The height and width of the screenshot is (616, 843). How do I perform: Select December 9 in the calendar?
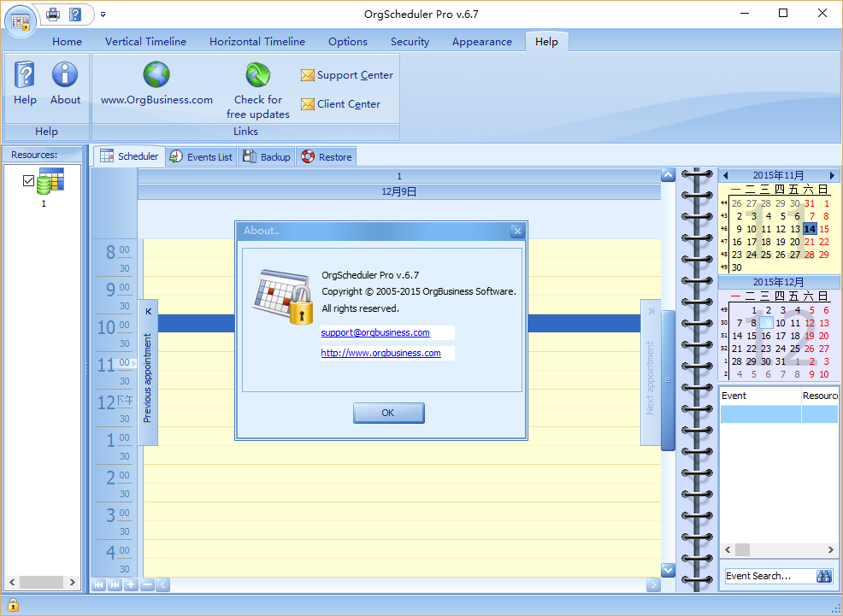(x=767, y=323)
